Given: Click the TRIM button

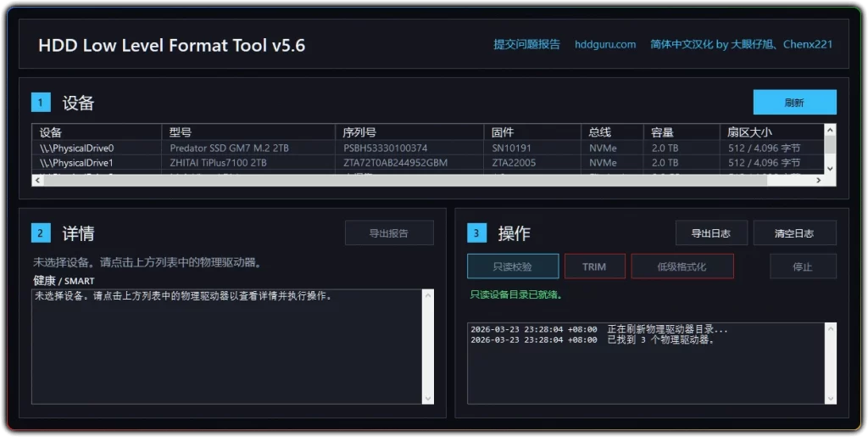Looking at the screenshot, I should (x=594, y=266).
